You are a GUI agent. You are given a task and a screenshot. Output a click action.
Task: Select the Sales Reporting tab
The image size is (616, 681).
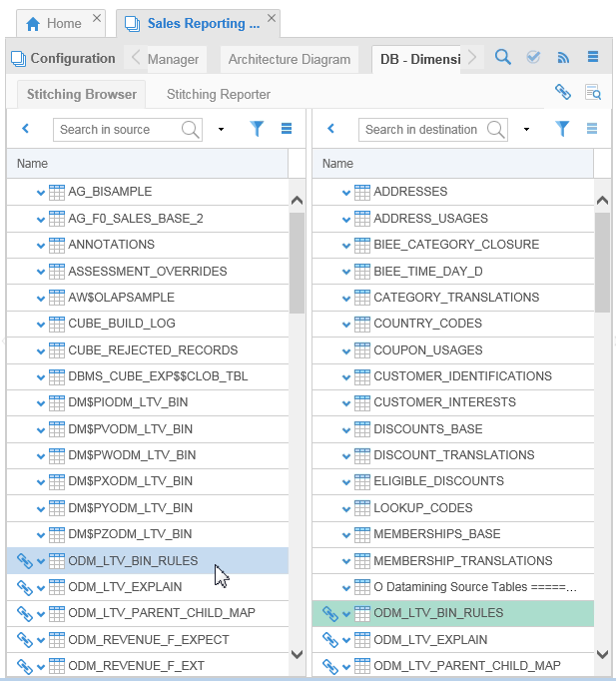(x=198, y=23)
